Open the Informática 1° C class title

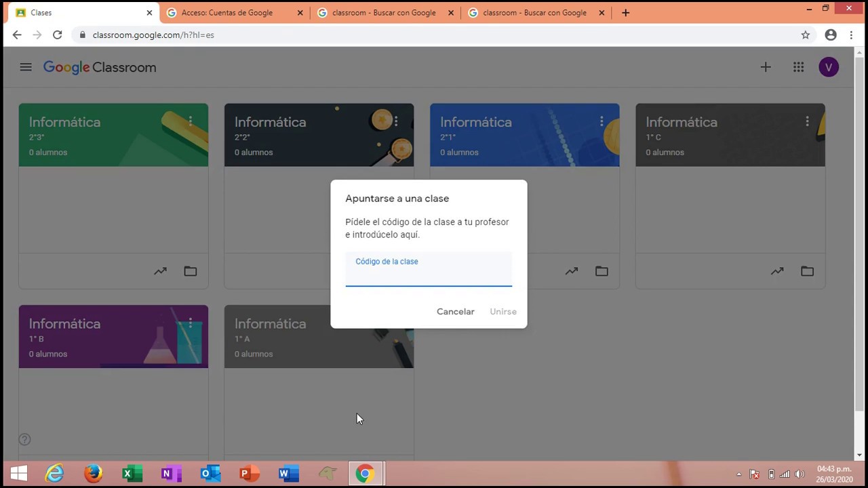tap(681, 122)
